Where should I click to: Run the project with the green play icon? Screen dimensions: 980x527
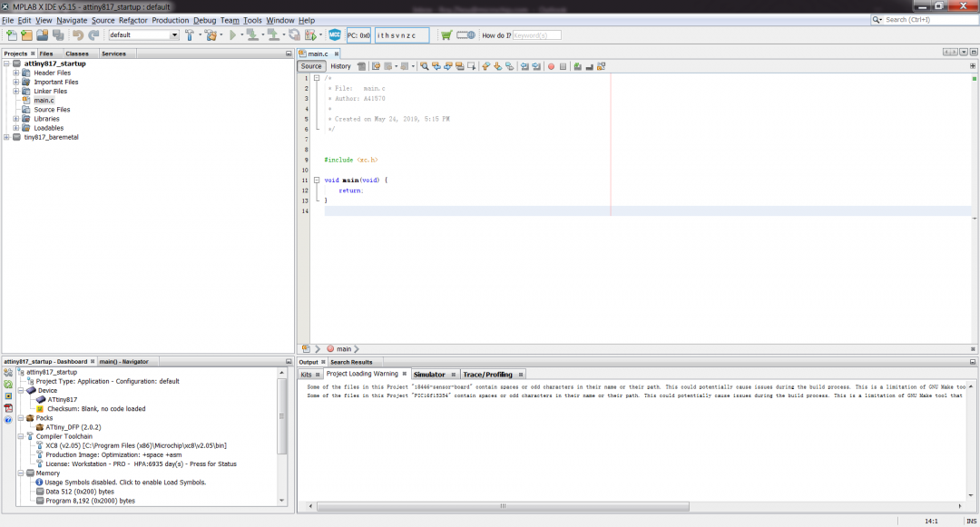232,35
